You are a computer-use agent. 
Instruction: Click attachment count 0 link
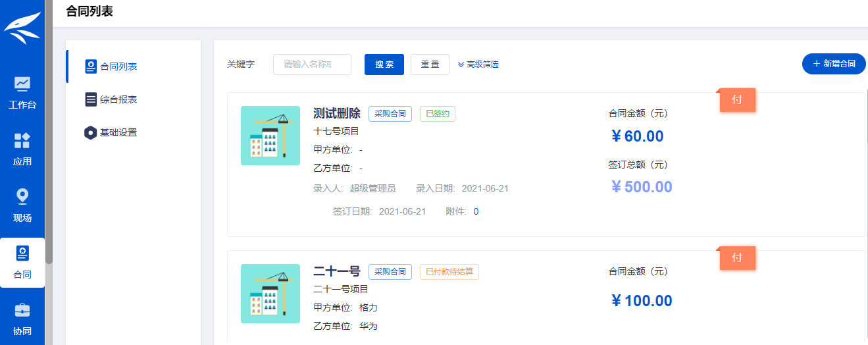[x=476, y=211]
